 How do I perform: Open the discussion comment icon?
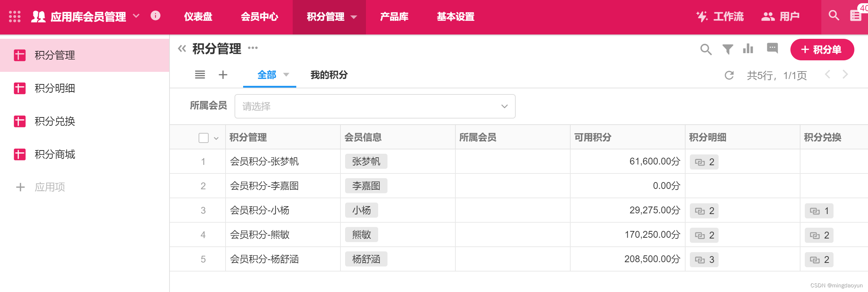[x=772, y=48]
